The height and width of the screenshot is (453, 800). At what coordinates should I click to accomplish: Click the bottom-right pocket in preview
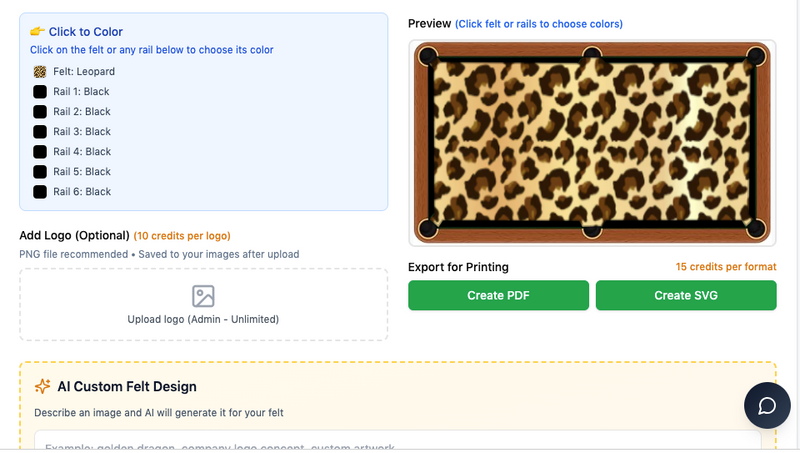tap(758, 228)
